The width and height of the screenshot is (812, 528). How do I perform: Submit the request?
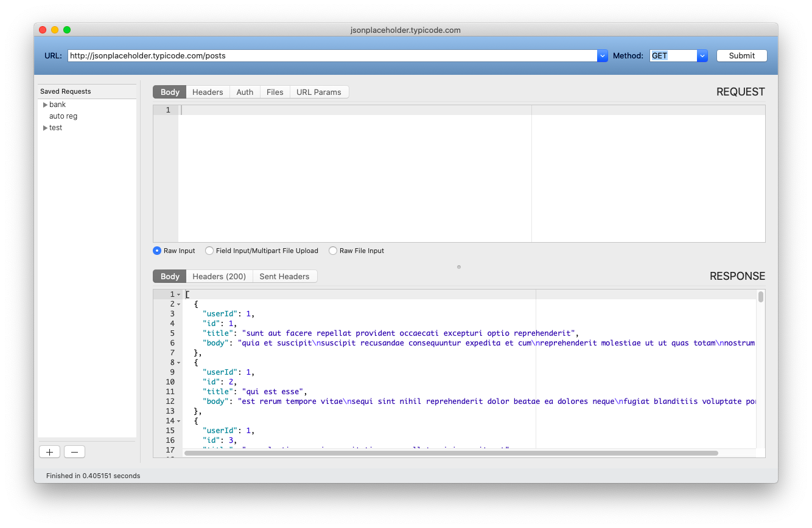pos(741,55)
